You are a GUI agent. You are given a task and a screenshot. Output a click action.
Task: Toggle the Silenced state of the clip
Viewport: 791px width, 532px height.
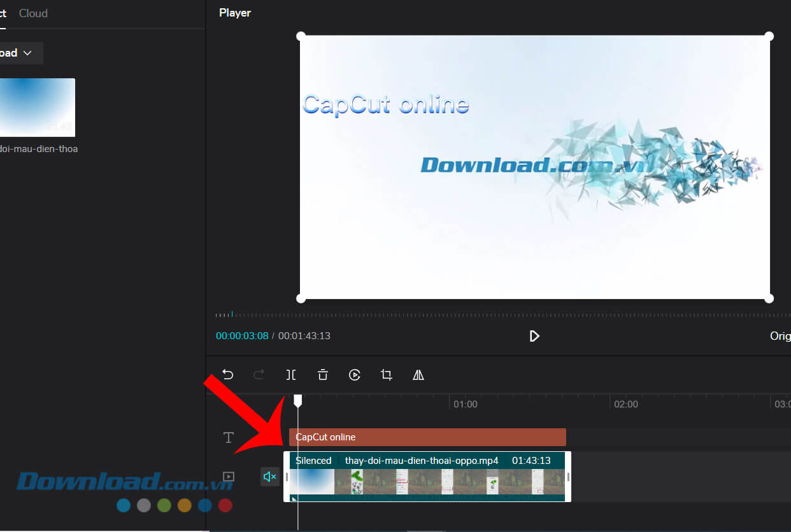(313, 460)
